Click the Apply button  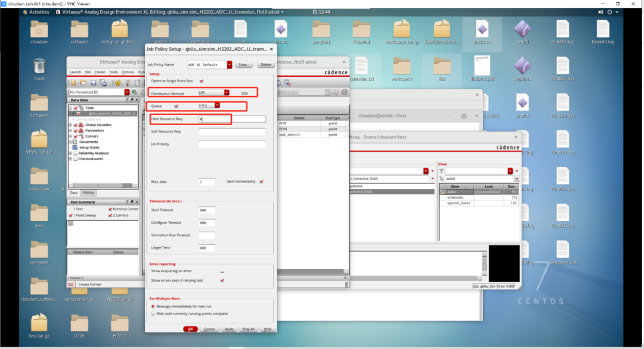click(x=229, y=329)
